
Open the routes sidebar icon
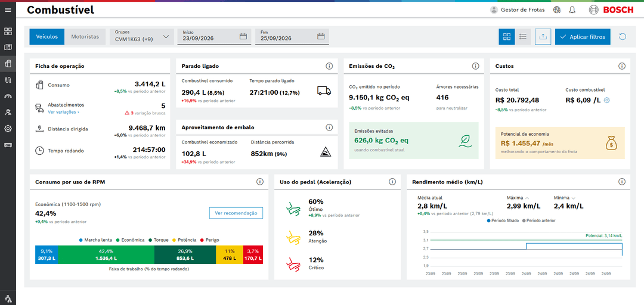pyautogui.click(x=8, y=80)
